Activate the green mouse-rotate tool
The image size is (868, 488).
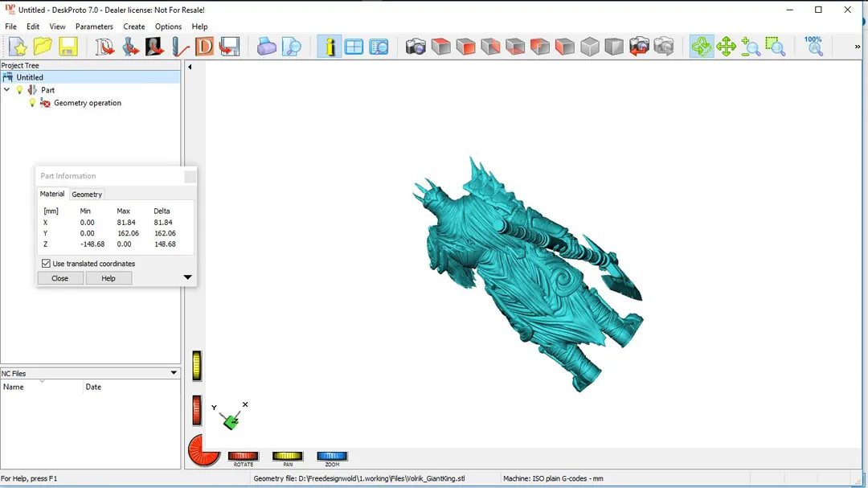tap(702, 47)
